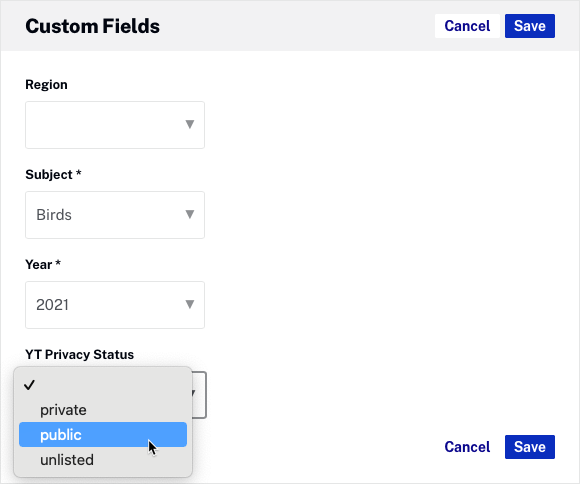Viewport: 580px width, 484px height.
Task: Select the public option
Action: click(103, 434)
